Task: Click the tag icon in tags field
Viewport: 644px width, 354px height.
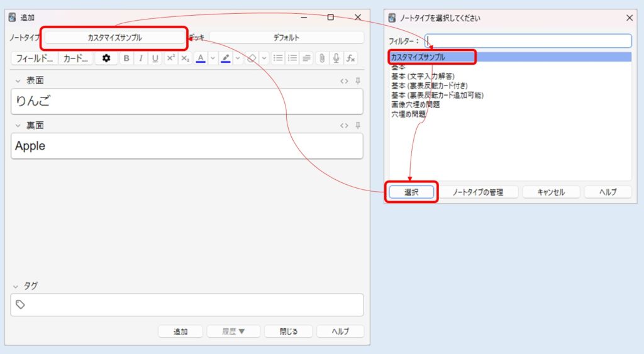Action: (x=20, y=305)
